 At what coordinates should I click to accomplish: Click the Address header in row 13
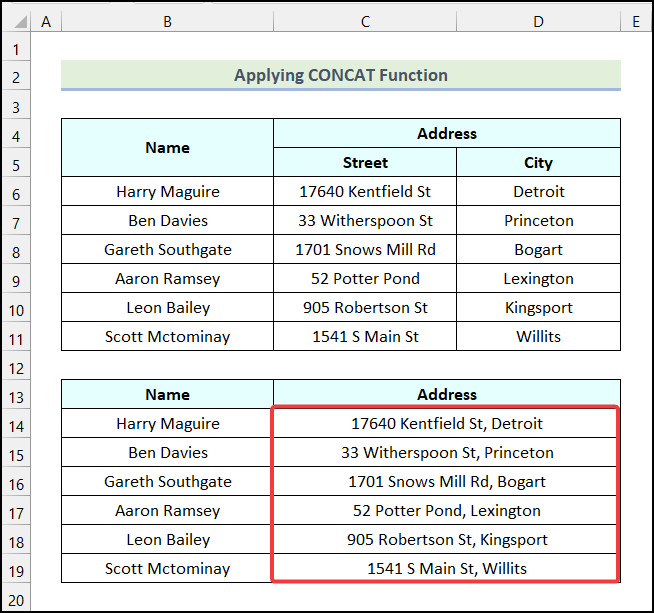pyautogui.click(x=447, y=394)
